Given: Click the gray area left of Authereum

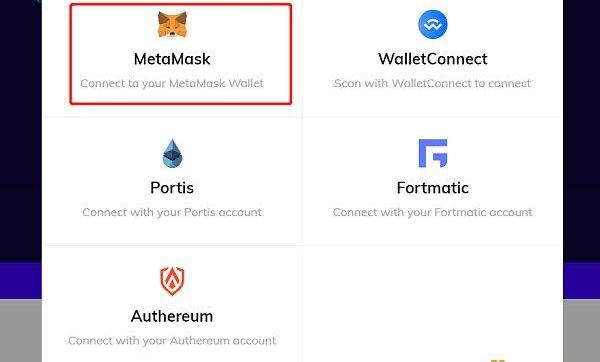Looking at the screenshot, I should pos(21,331).
